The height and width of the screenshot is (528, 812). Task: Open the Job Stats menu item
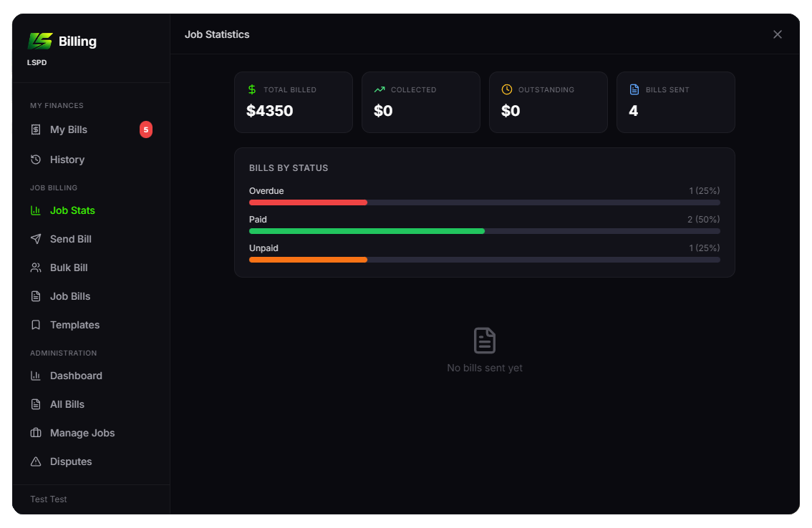pyautogui.click(x=72, y=210)
